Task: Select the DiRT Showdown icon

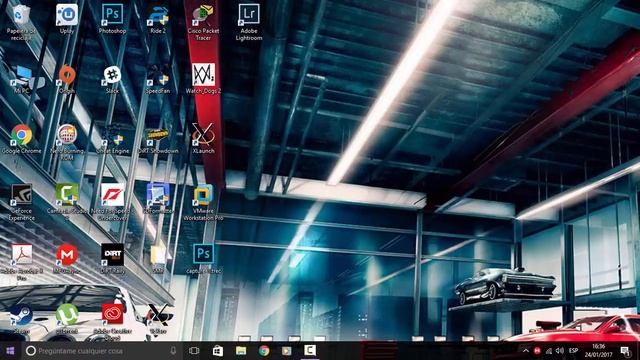Action: pos(158,139)
